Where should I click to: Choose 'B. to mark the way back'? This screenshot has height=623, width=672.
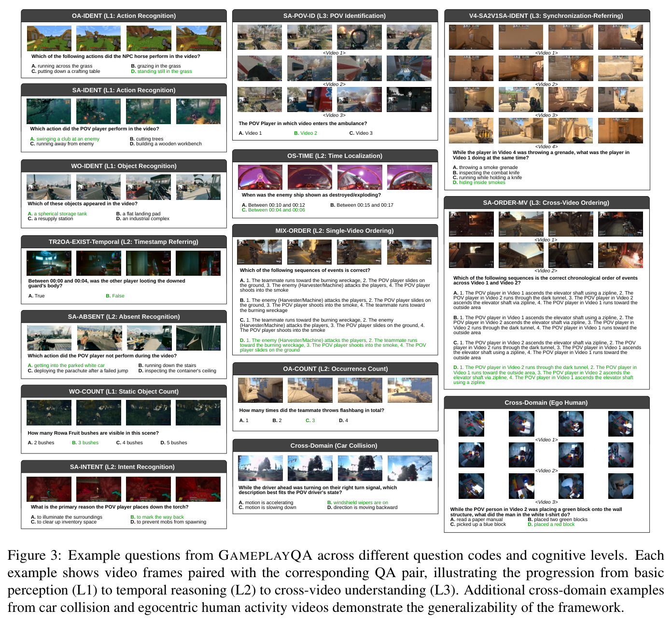click(x=157, y=517)
